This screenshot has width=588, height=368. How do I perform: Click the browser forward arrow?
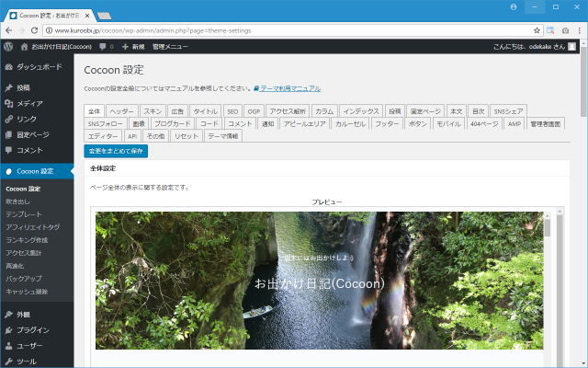point(21,30)
